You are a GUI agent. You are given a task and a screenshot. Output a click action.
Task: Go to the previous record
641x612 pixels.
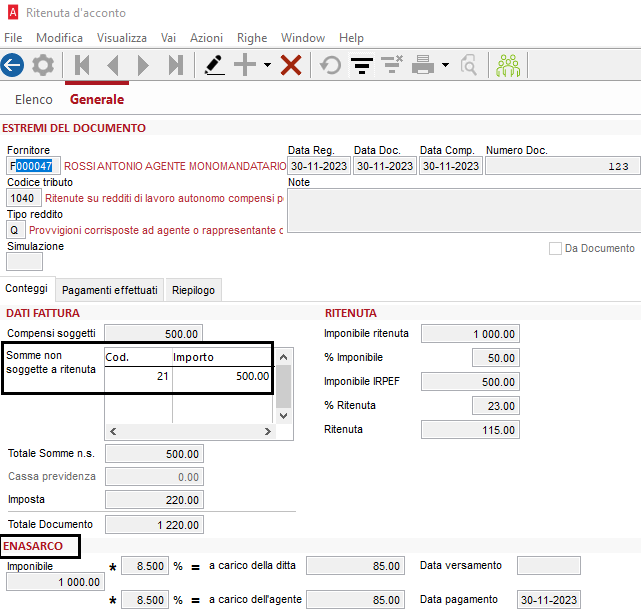(x=113, y=65)
